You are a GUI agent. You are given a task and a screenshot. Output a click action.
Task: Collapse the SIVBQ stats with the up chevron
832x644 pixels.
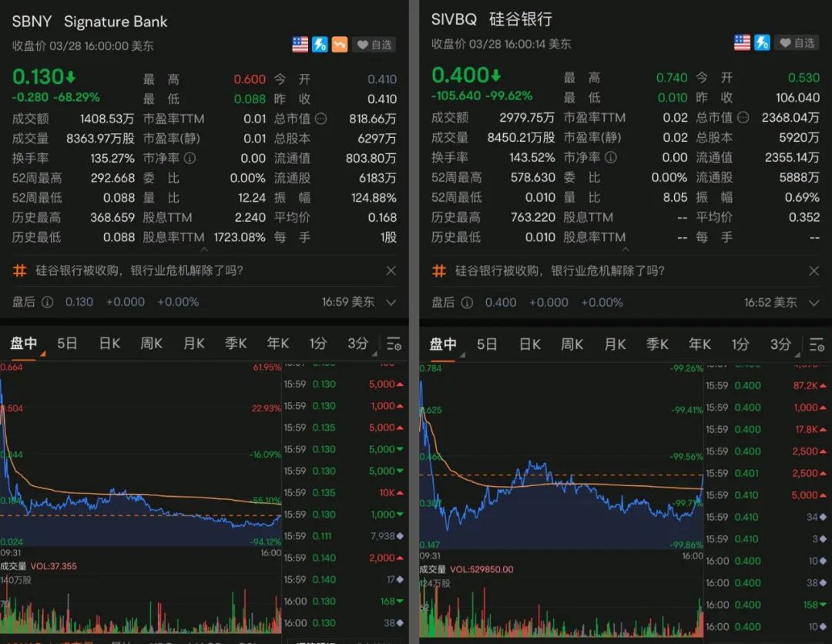tap(626, 250)
